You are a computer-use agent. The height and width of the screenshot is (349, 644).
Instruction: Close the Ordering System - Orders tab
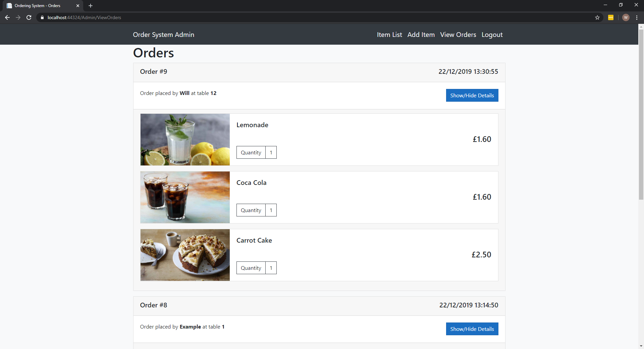[78, 6]
